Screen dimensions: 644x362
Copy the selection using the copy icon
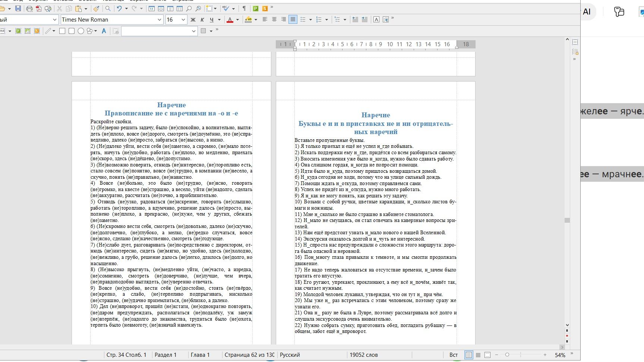point(69,9)
